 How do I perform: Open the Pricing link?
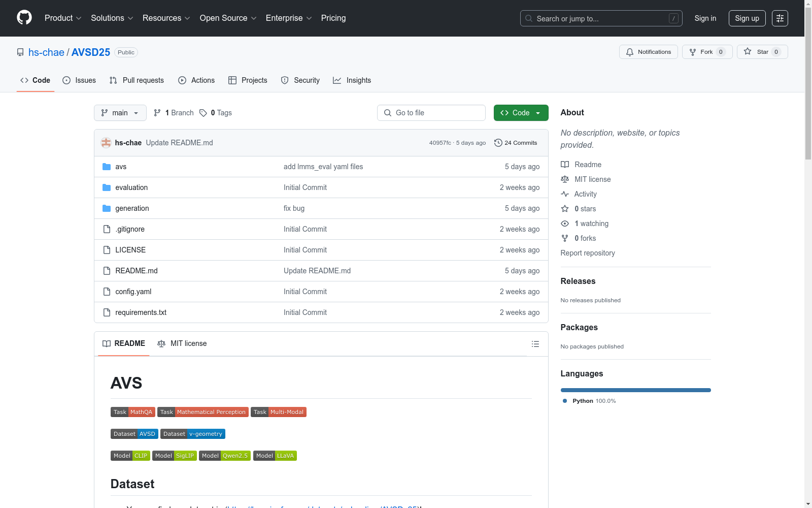click(333, 18)
